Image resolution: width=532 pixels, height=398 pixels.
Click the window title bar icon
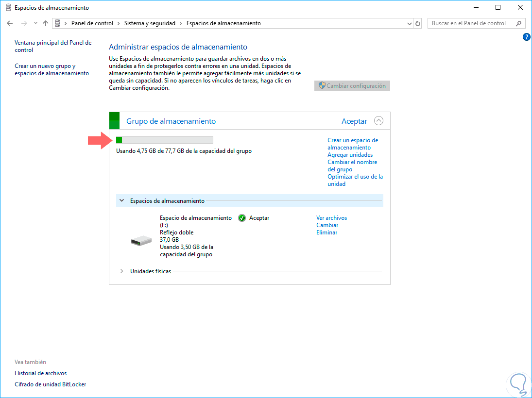(x=8, y=7)
